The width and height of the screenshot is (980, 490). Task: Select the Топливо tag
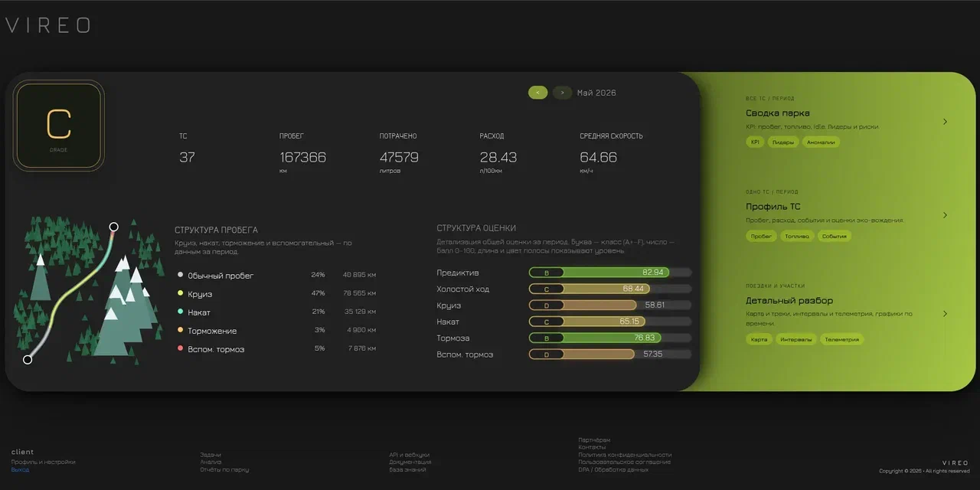[x=796, y=236]
